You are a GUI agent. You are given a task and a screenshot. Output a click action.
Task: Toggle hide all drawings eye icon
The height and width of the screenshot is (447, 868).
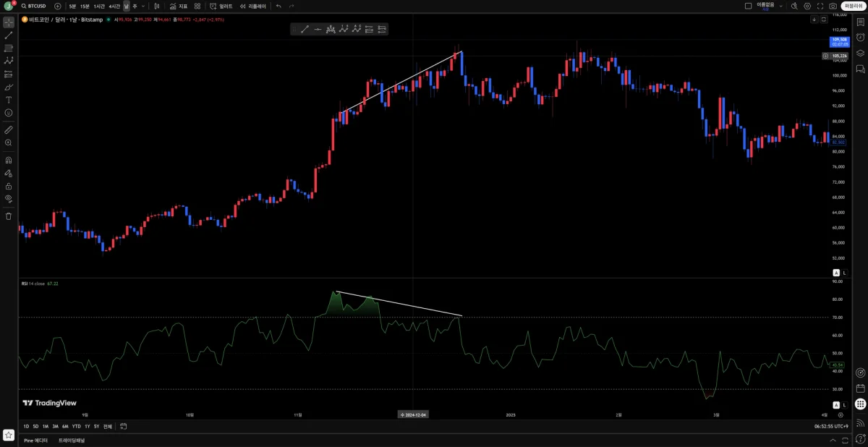[9, 198]
